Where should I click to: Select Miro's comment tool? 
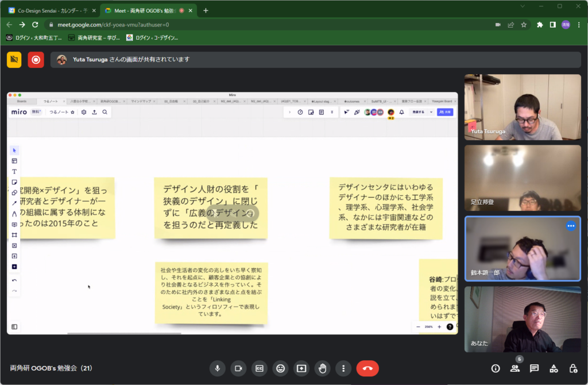coord(14,223)
